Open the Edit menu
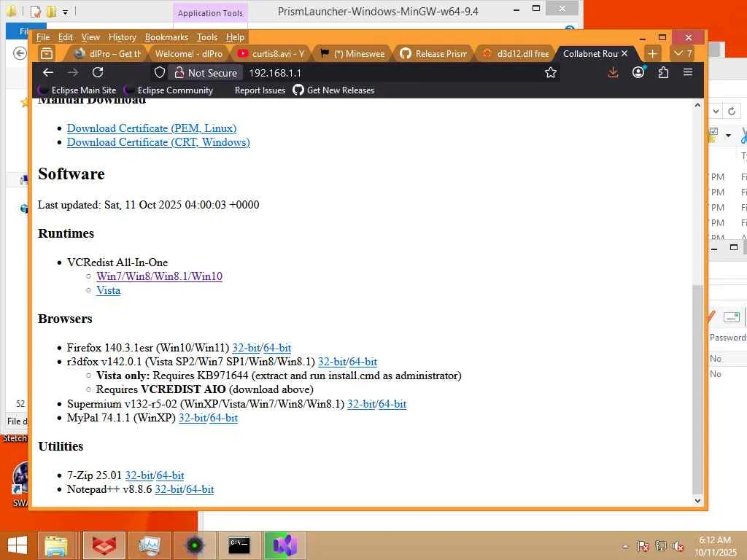This screenshot has height=560, width=747. coord(66,37)
